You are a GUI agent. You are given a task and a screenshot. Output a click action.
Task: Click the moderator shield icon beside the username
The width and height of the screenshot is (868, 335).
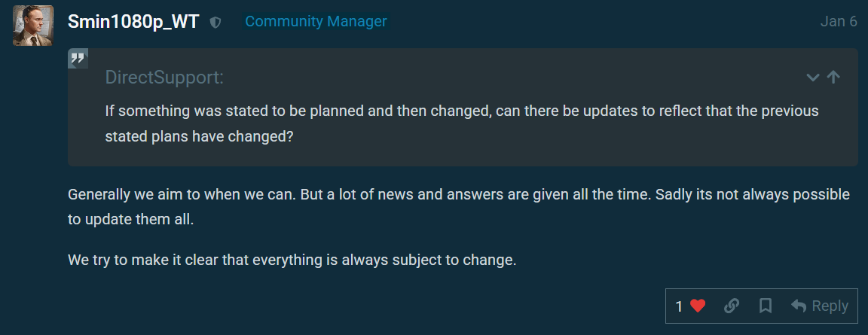tap(215, 23)
